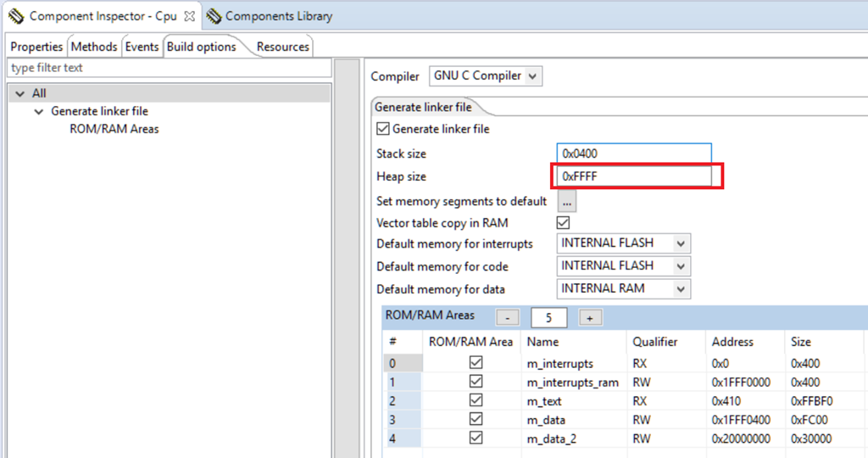Open Default memory for data dropdown
868x458 pixels.
[680, 289]
